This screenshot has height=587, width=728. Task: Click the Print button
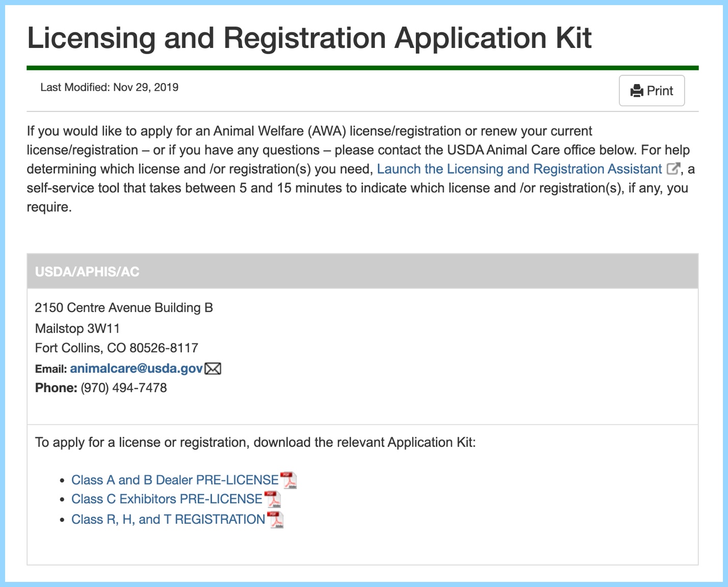651,91
